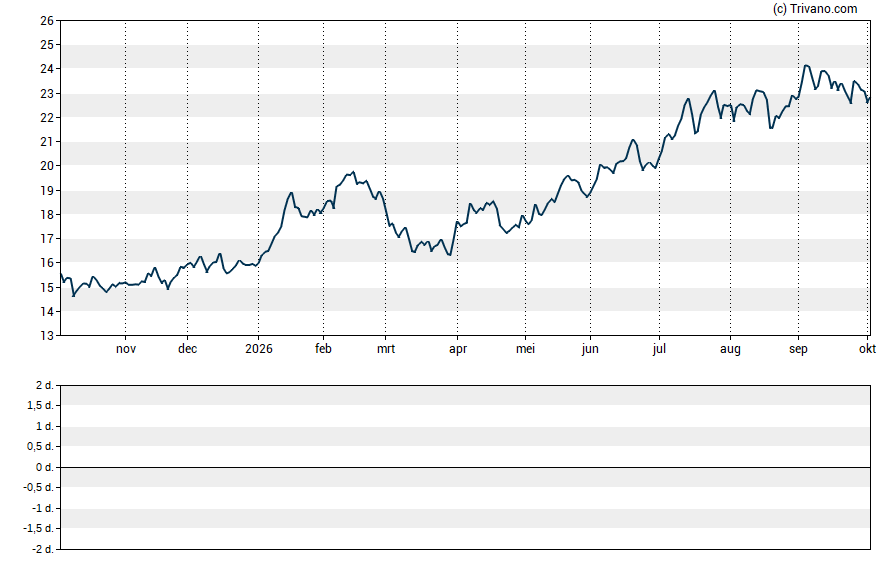
Task: Click the 'dec' month label
Action: click(x=187, y=349)
